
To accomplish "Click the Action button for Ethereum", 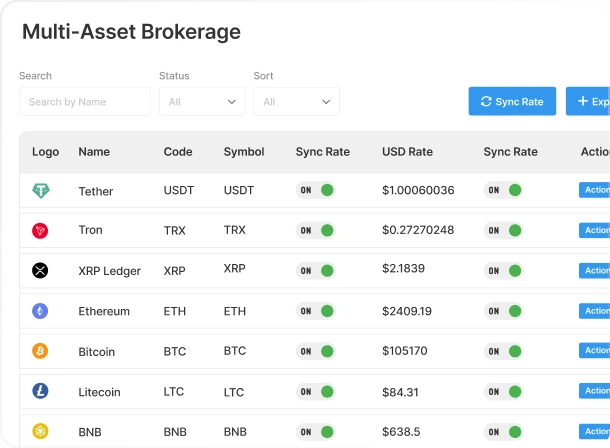I will point(594,311).
